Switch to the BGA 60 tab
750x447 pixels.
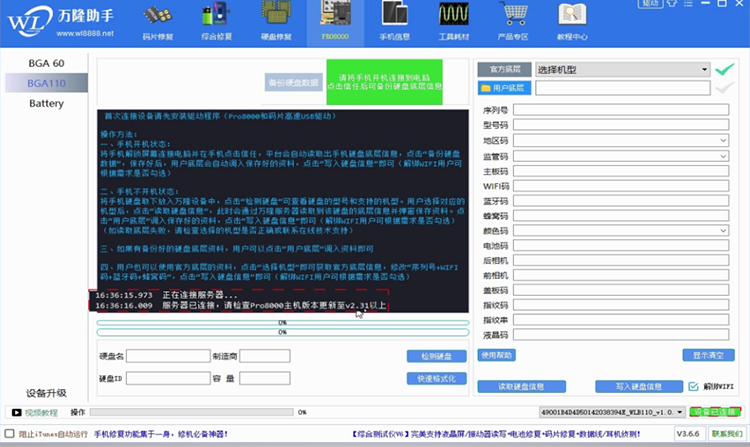pos(46,63)
